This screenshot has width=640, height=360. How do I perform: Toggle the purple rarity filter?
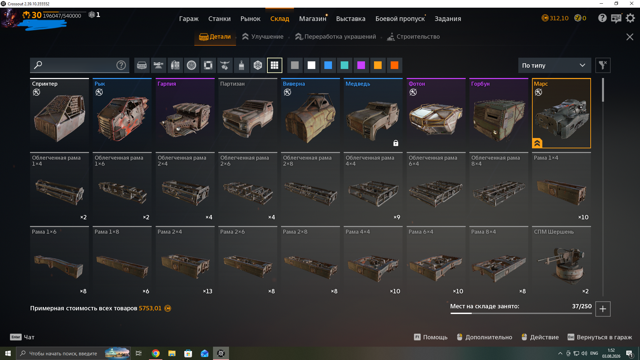361,65
